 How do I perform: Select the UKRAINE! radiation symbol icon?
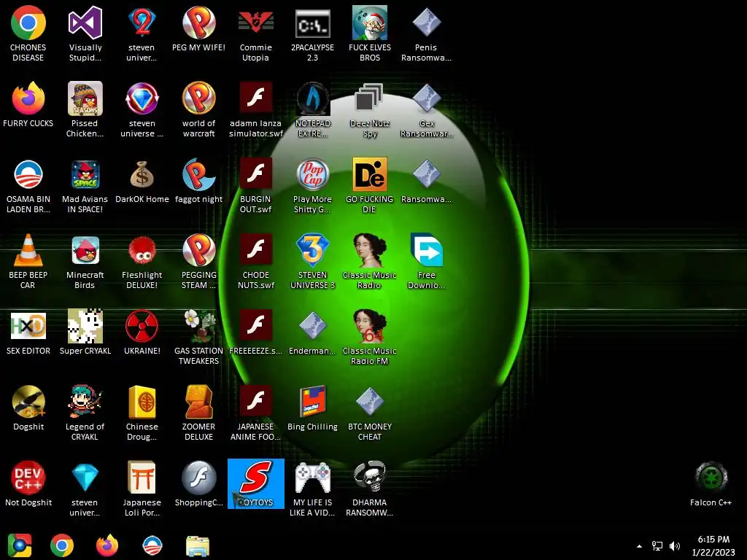[142, 326]
